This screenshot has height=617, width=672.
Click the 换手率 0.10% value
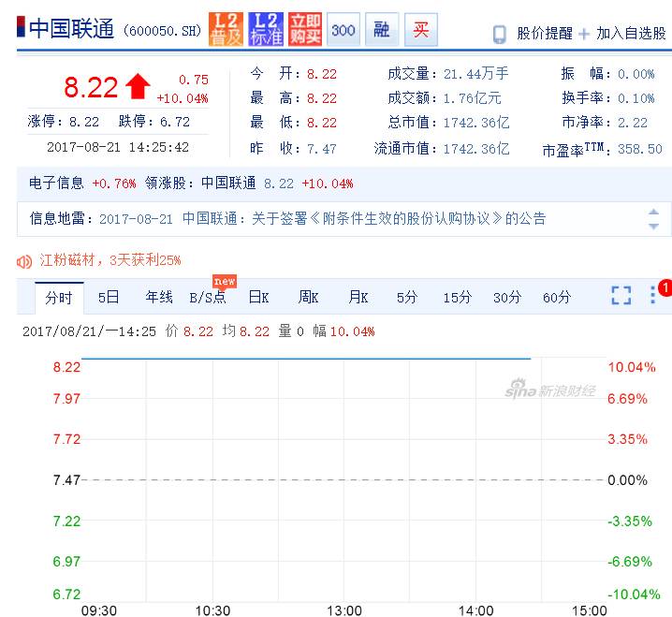(636, 98)
